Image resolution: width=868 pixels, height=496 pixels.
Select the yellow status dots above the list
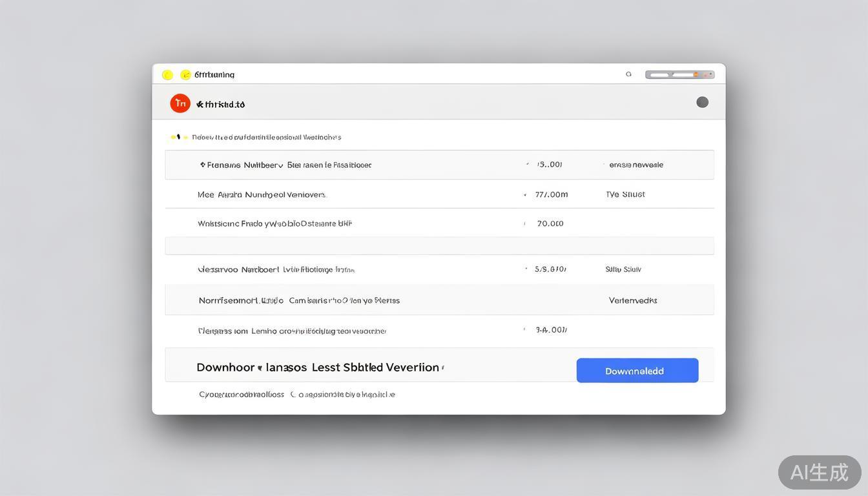(173, 136)
